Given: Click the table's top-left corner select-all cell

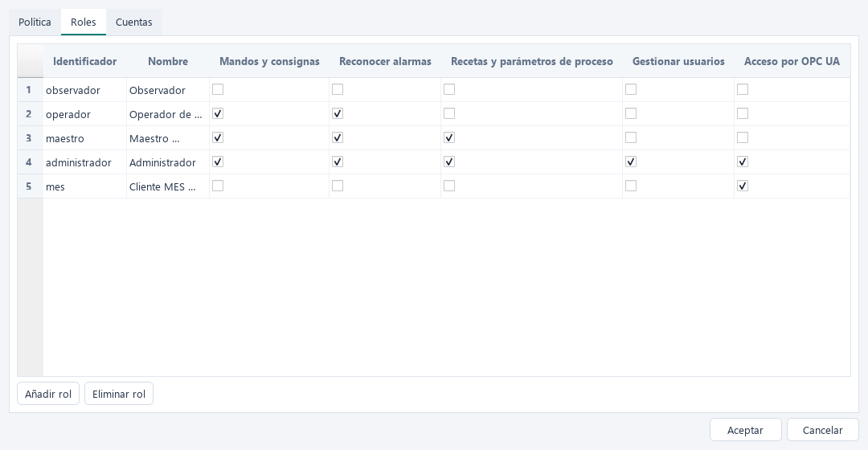Looking at the screenshot, I should click(x=31, y=61).
